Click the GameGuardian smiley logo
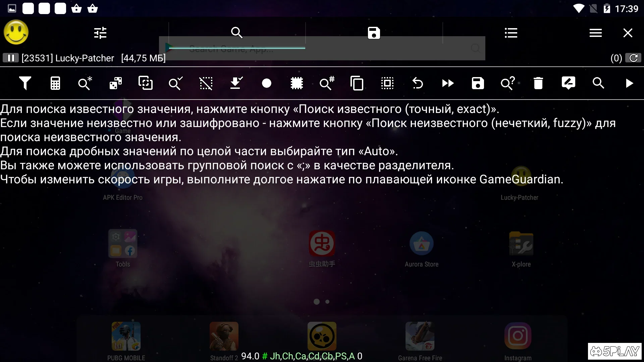 pos(16,32)
